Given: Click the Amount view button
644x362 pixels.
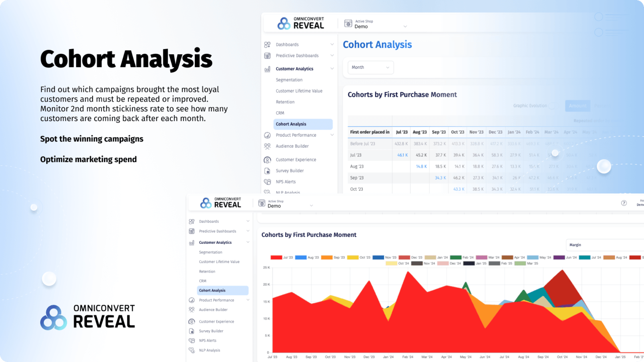Looking at the screenshot, I should [x=577, y=106].
